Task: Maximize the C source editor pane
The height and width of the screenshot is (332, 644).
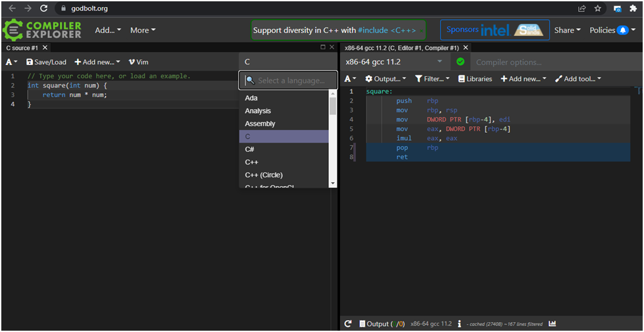Action: tap(323, 47)
